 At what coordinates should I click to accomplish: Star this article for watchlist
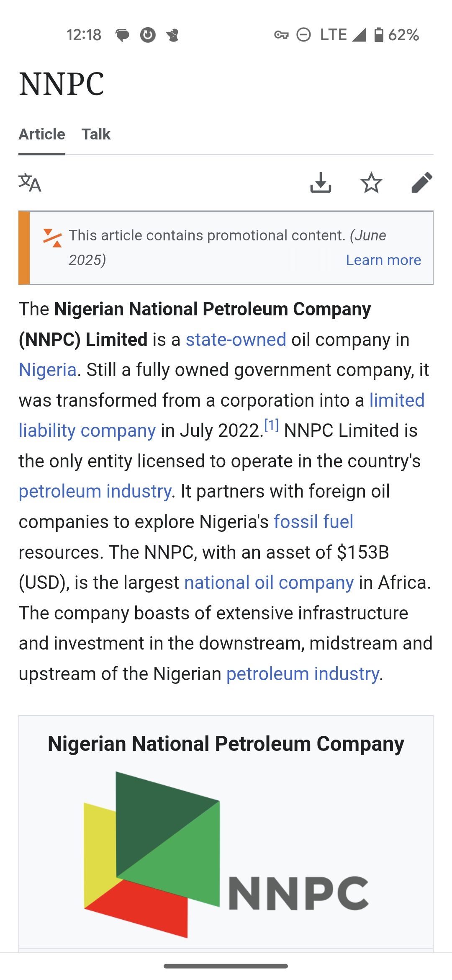coord(371,183)
